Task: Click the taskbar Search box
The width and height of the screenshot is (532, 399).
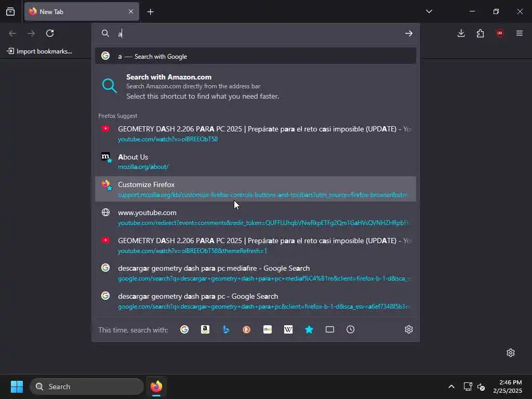Action: [x=87, y=387]
